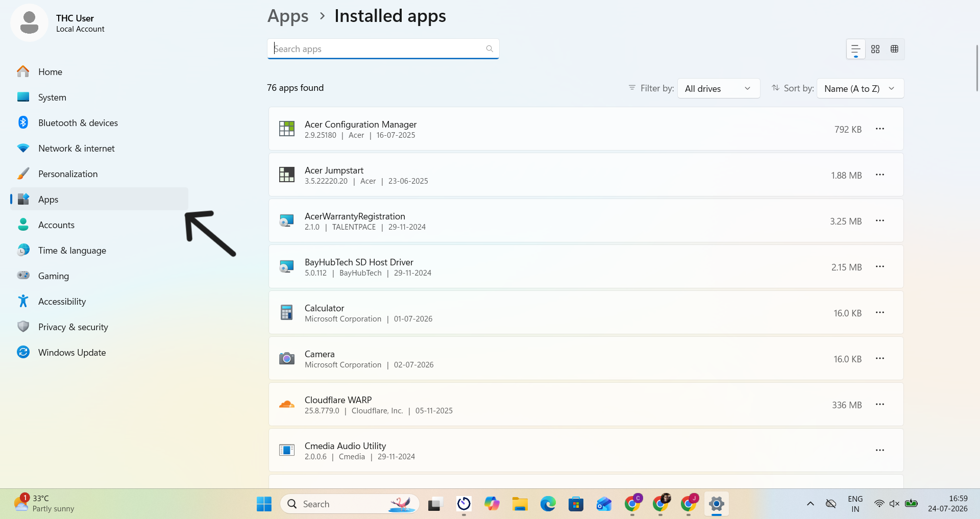Viewport: 980px width, 519px height.
Task: Open more options for BayHubTech SD Host Driver
Action: 880,266
